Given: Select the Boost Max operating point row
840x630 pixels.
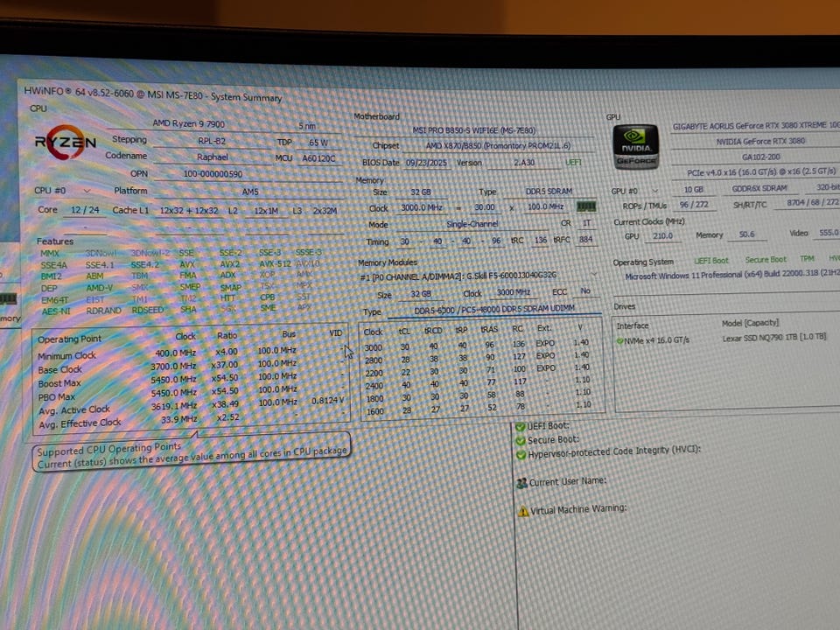Looking at the screenshot, I should [192, 381].
